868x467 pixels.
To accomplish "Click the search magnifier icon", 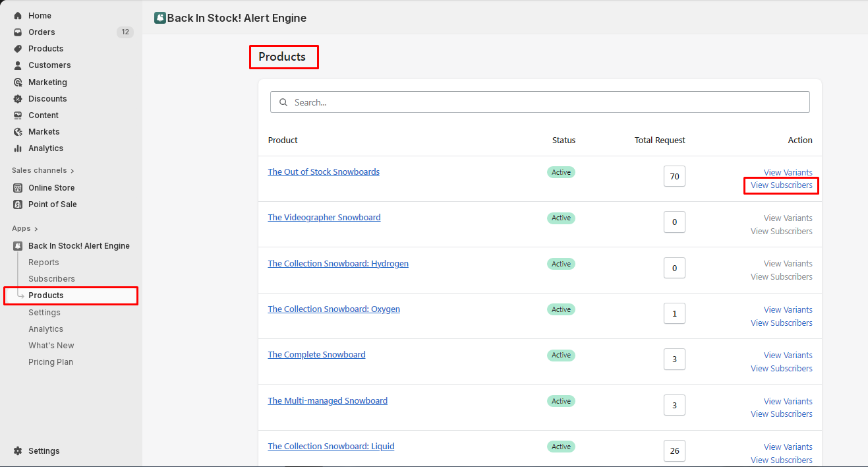I will coord(283,102).
